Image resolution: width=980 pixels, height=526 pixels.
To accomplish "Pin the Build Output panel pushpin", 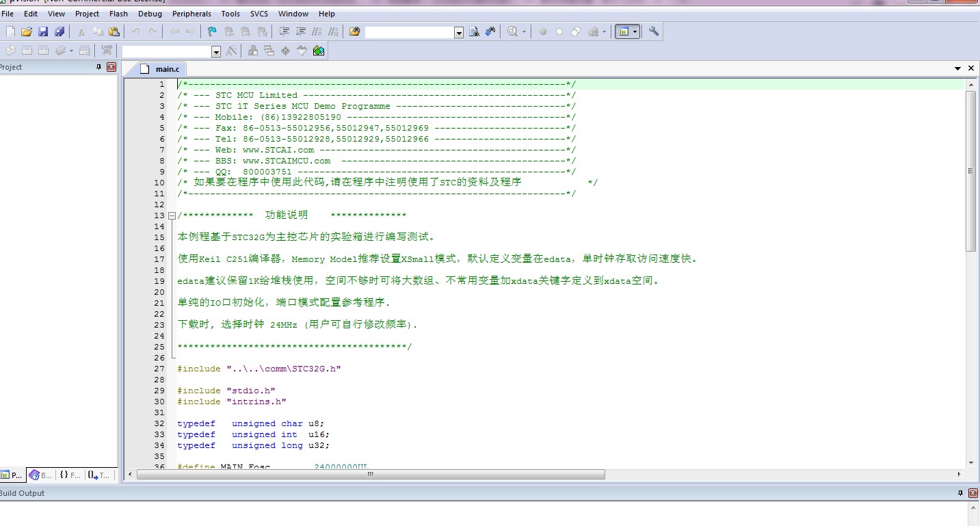I will pos(959,493).
